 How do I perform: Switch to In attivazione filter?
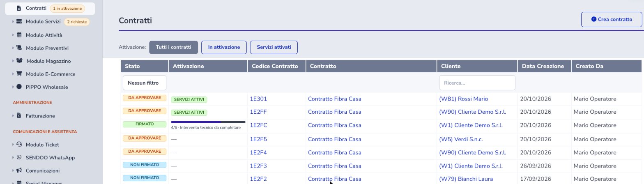pos(224,47)
